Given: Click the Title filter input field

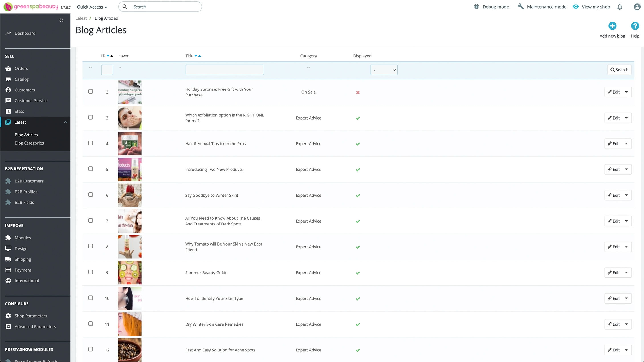Looking at the screenshot, I should coord(225,70).
